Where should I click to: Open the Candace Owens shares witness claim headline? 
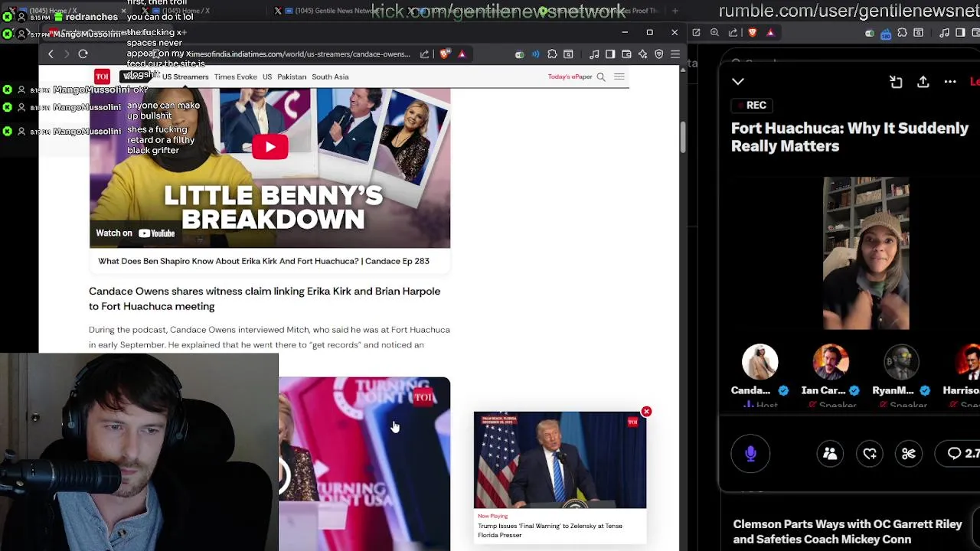point(264,298)
